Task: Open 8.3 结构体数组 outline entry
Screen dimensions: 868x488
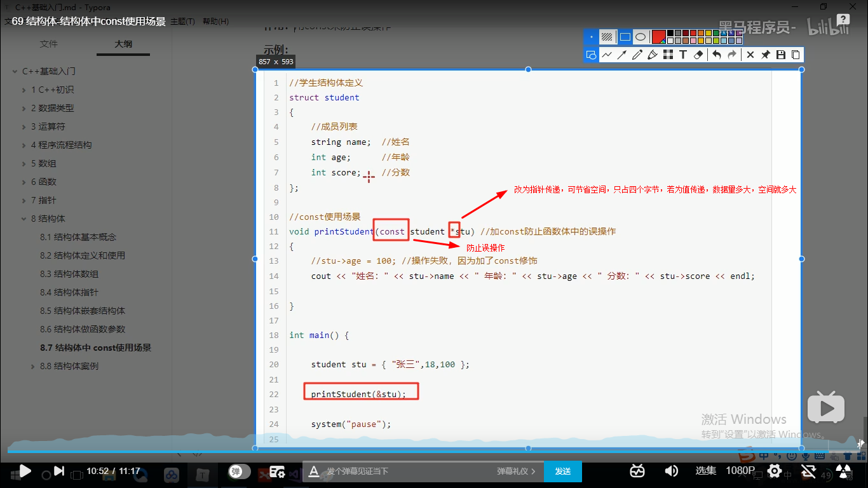Action: coord(69,274)
